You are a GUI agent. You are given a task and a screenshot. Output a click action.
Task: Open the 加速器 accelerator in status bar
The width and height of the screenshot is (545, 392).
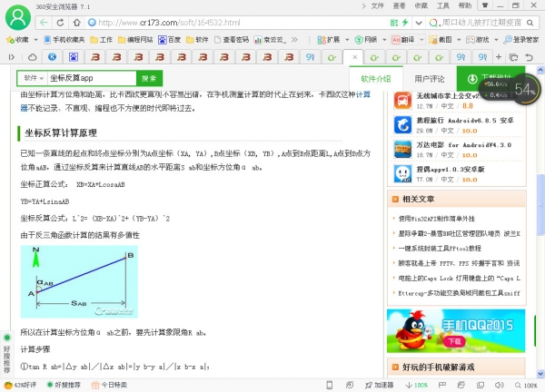click(x=379, y=385)
